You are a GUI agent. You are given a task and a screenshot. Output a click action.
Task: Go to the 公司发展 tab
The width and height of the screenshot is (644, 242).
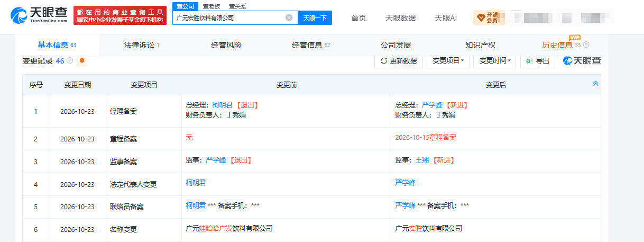395,45
